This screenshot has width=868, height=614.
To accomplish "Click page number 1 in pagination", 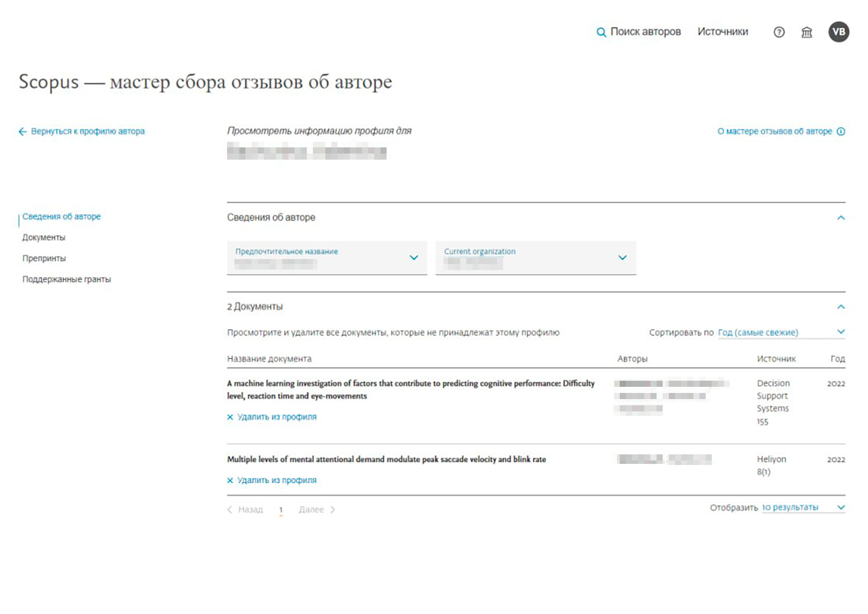I will coord(281,510).
